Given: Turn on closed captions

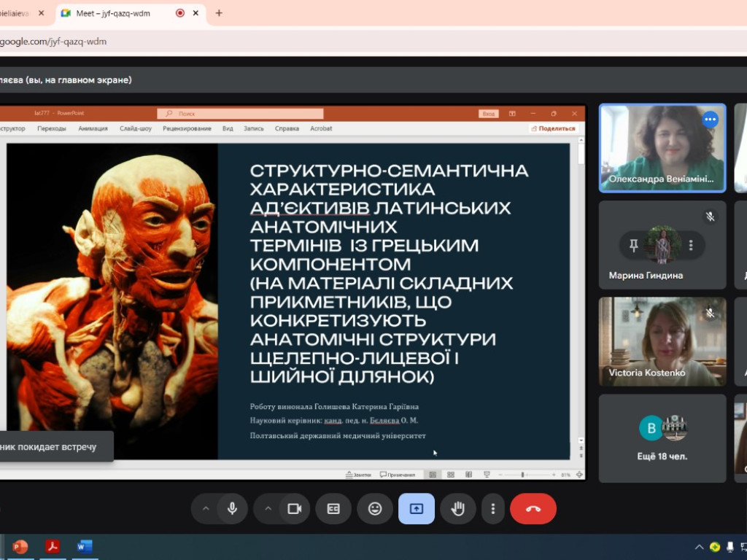Looking at the screenshot, I should pos(333,508).
